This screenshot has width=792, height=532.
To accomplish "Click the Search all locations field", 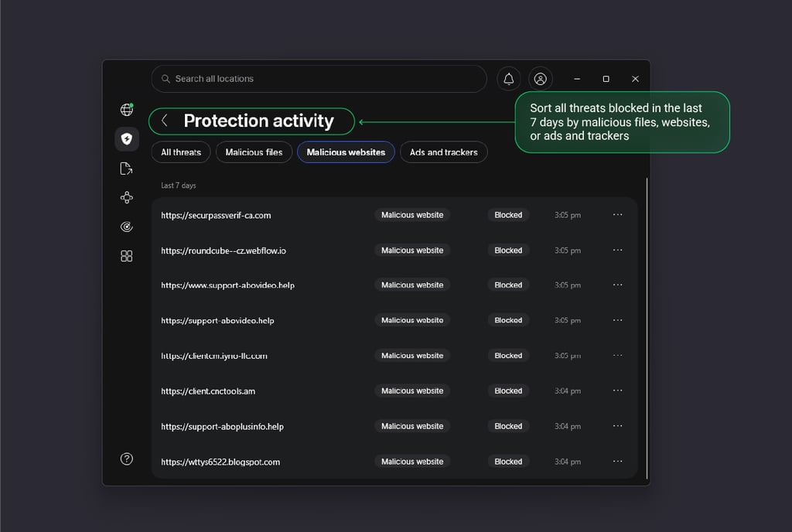I will [x=319, y=79].
